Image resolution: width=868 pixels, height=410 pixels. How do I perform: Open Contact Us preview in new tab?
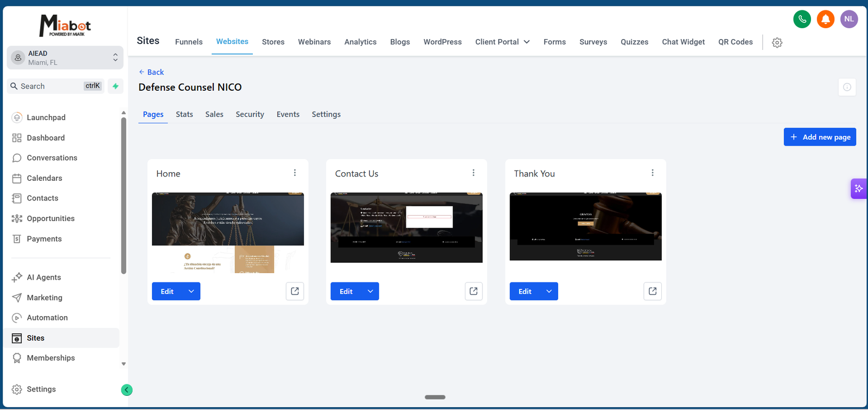[x=474, y=291]
